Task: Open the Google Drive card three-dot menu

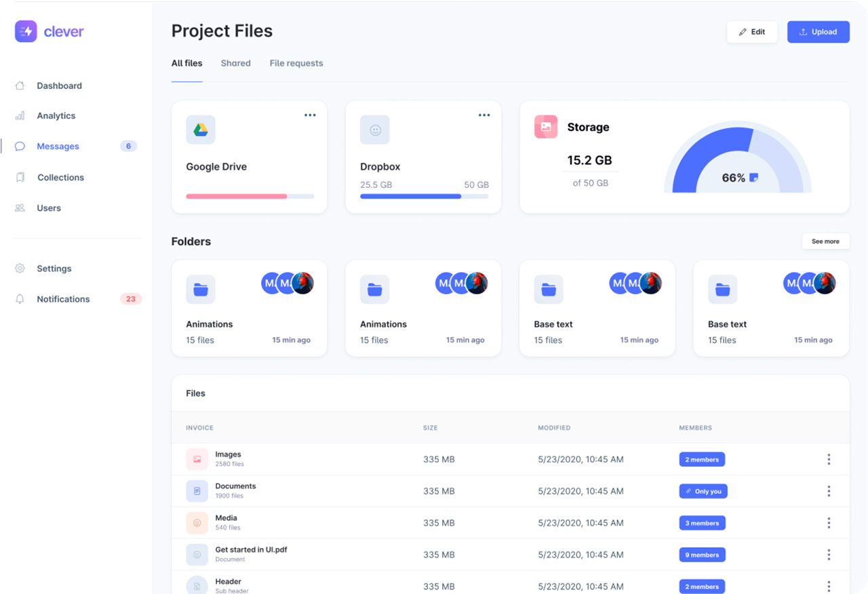Action: 310,115
